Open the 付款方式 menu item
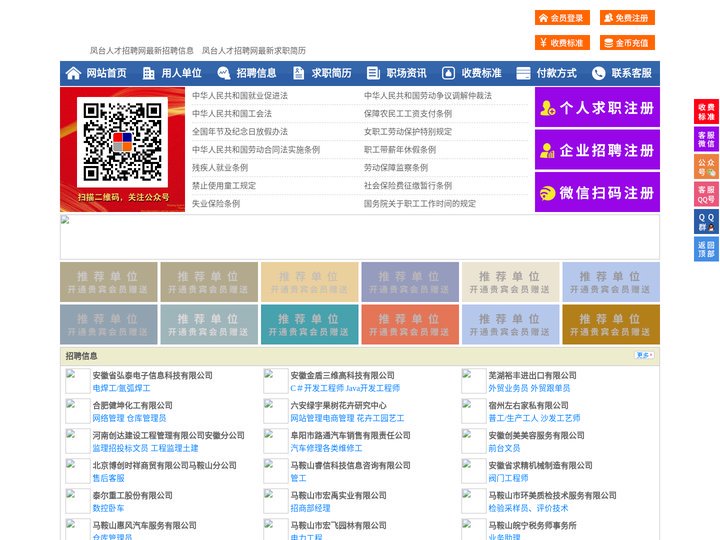Viewport: 720px width, 540px height. click(x=557, y=73)
